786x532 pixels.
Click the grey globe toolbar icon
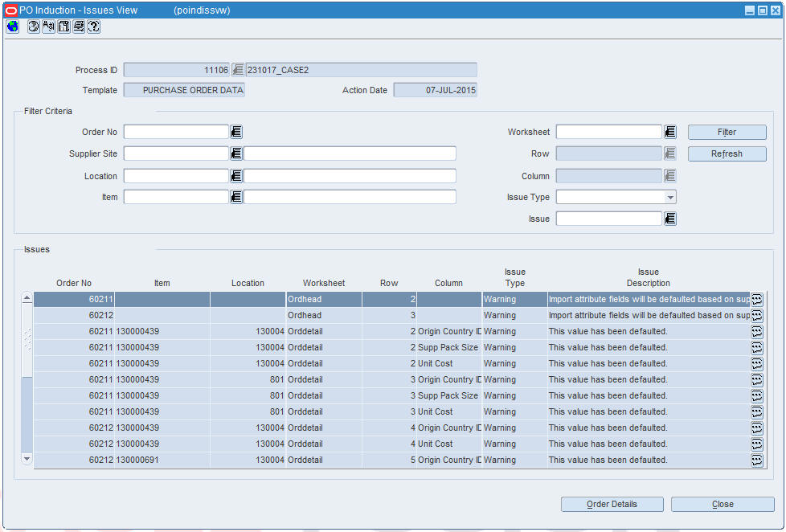(x=34, y=27)
